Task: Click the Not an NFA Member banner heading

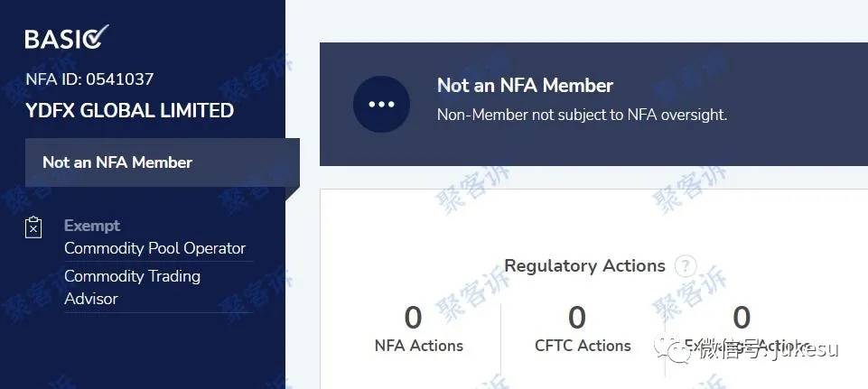Action: [x=525, y=86]
